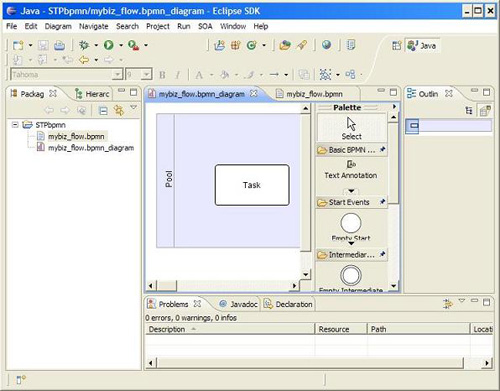Image resolution: width=500 pixels, height=391 pixels.
Task: Open the Tahoma font name combo box
Action: pos(67,74)
